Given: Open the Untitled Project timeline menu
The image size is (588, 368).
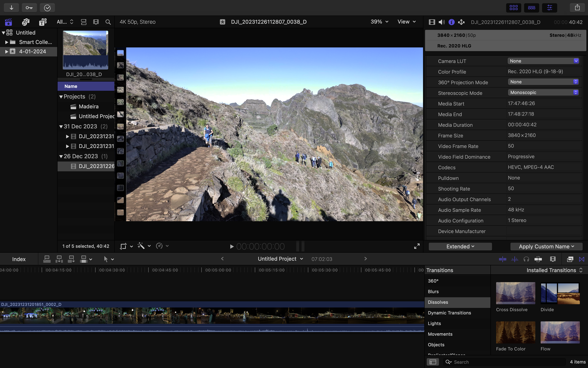Looking at the screenshot, I should [x=280, y=259].
